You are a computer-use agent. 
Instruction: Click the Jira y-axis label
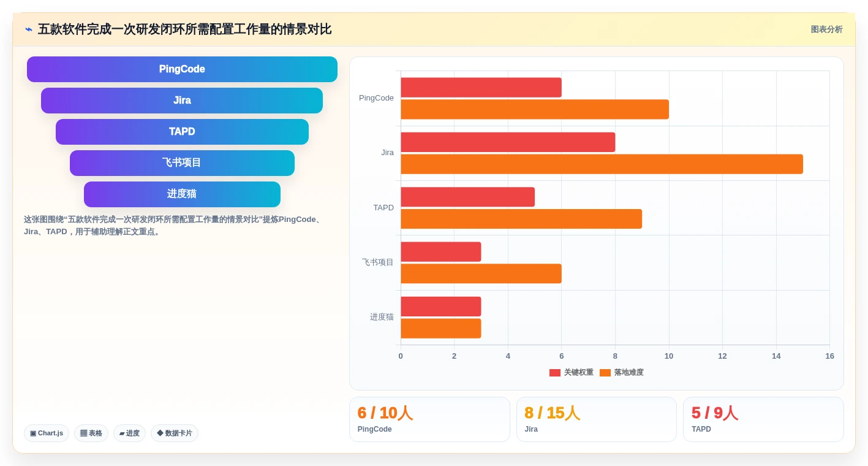(387, 153)
